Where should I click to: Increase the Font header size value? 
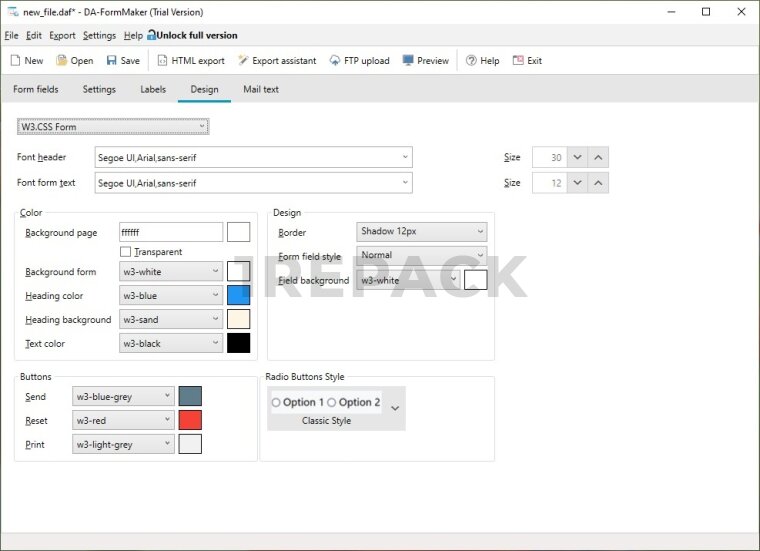pyautogui.click(x=598, y=158)
